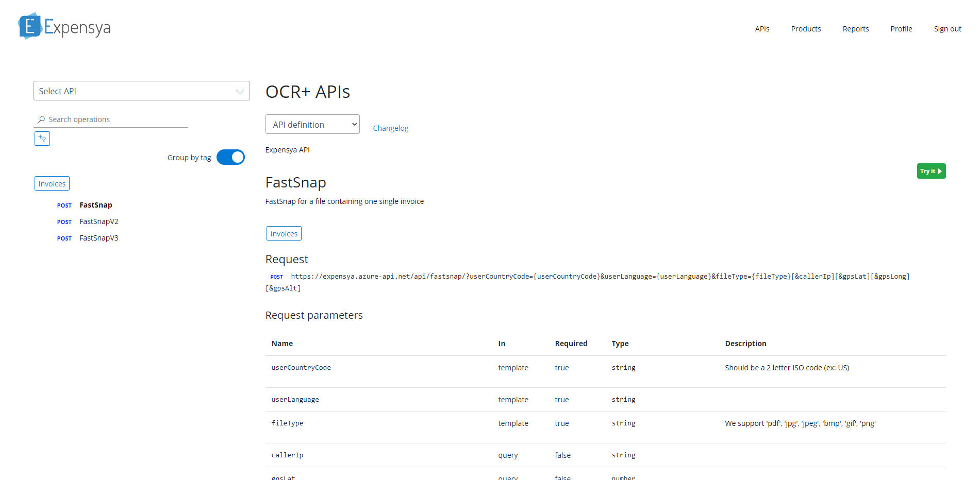Click the filter by tags icon
Image resolution: width=980 pixels, height=480 pixels.
click(x=42, y=139)
